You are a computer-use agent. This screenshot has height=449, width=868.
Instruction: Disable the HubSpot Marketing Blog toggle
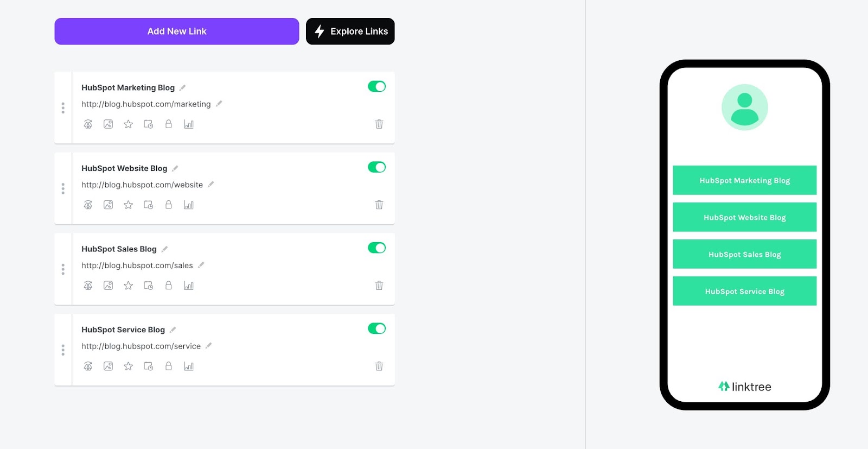click(376, 86)
